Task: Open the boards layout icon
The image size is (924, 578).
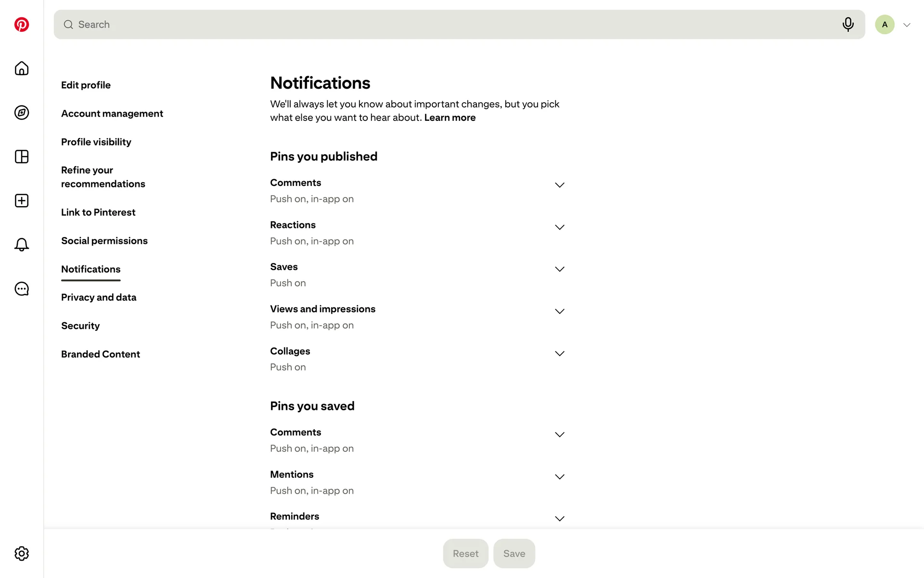Action: tap(22, 157)
